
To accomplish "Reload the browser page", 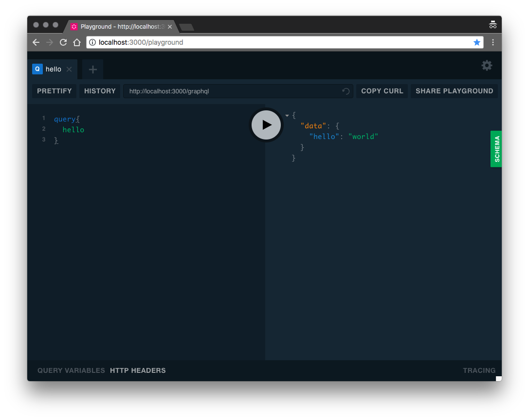I will click(63, 42).
